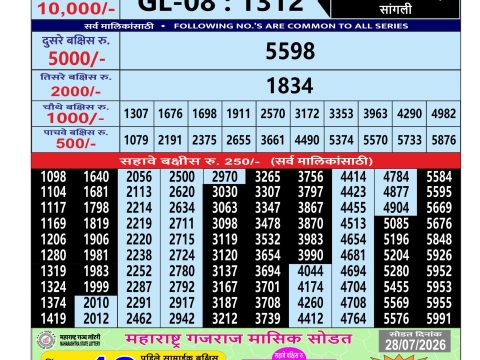
Task: Click sixth prize number 4784
Action: pos(396,177)
